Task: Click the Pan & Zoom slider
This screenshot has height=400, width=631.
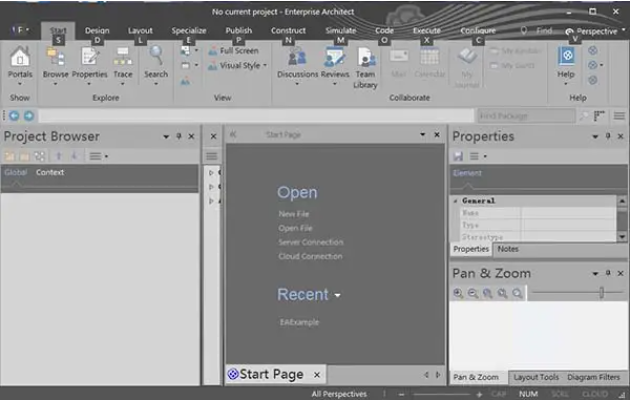Action: [x=601, y=293]
